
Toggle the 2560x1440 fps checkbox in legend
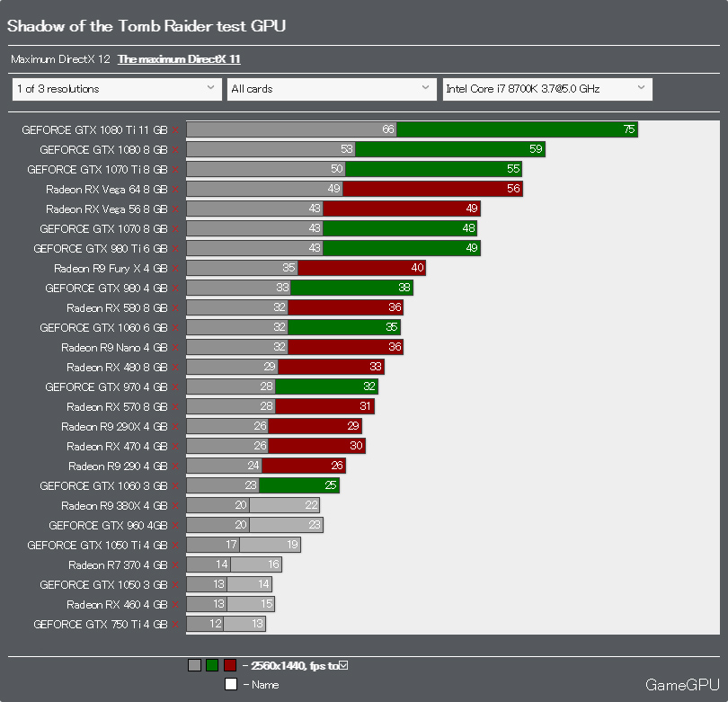343,665
